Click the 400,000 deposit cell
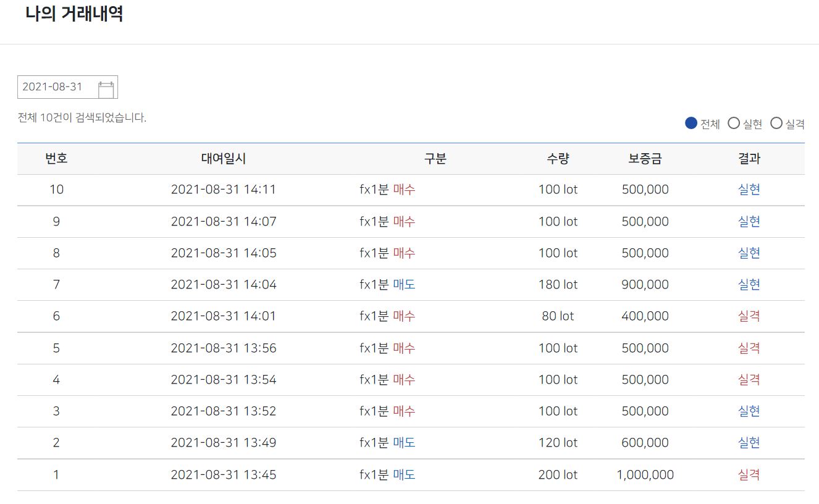Image resolution: width=819 pixels, height=504 pixels. pos(645,316)
